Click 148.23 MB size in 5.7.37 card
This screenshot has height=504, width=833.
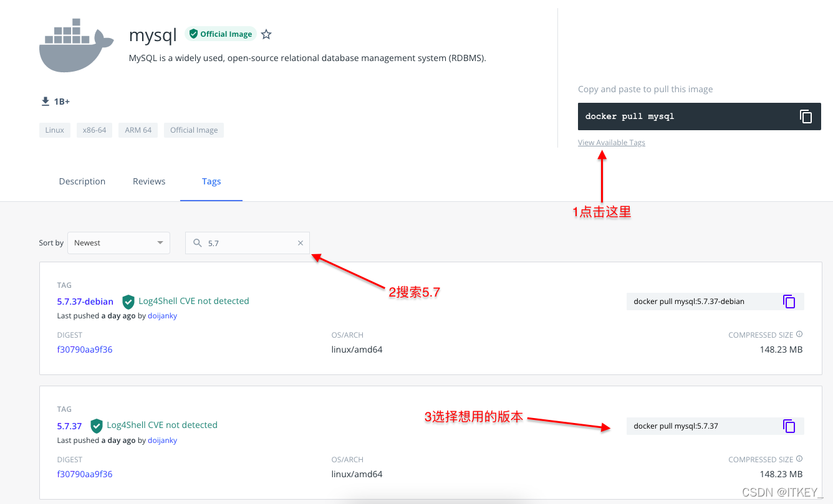[781, 474]
